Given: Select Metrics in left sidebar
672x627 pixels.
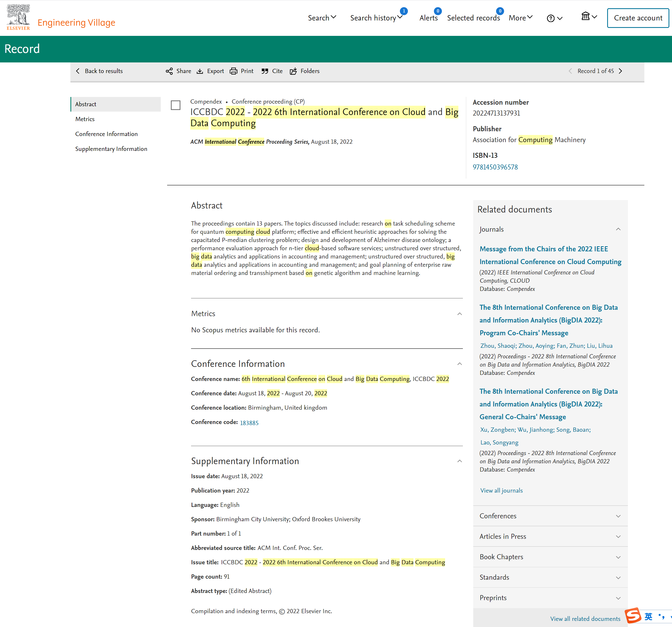Looking at the screenshot, I should pos(85,119).
